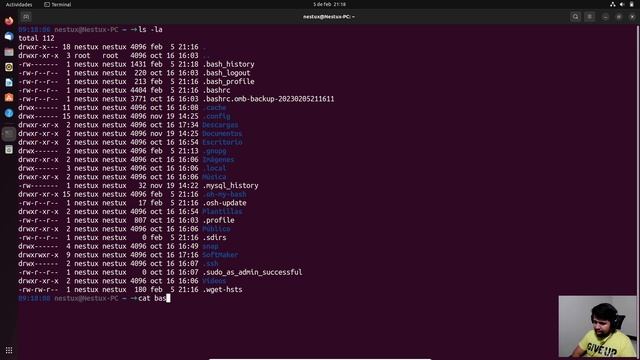640x360 pixels.
Task: Click the .bash_logout filename
Action: click(x=227, y=73)
